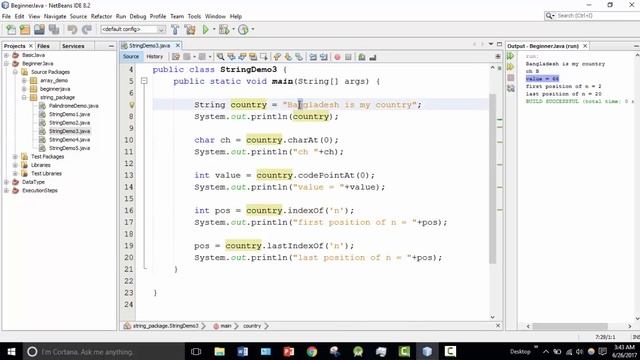Click the Profile Project toolbar icon

(x=243, y=29)
